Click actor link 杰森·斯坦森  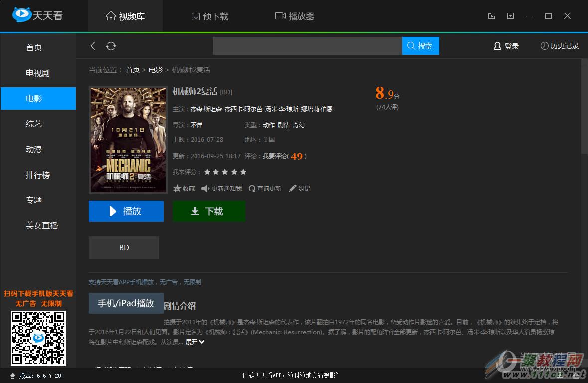pos(206,109)
